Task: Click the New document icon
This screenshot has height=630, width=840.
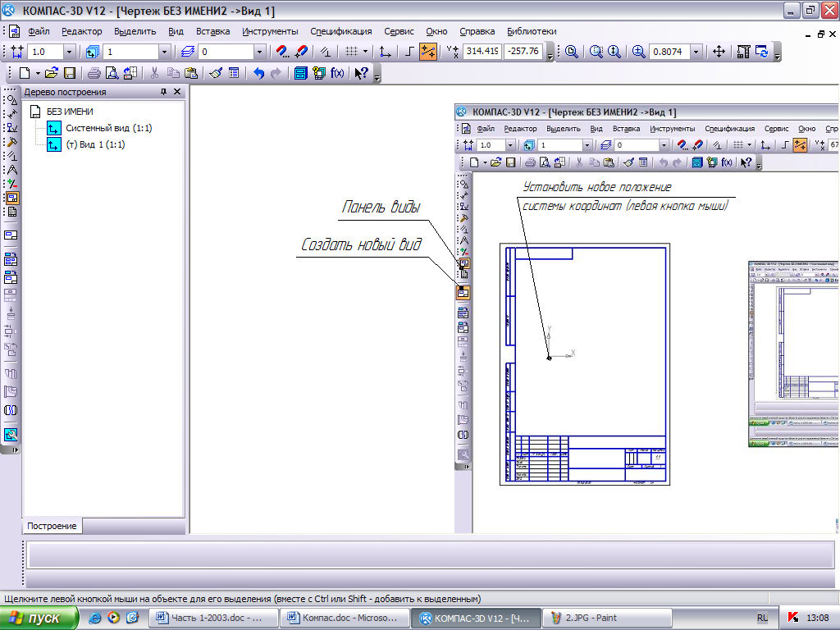Action: tap(25, 73)
